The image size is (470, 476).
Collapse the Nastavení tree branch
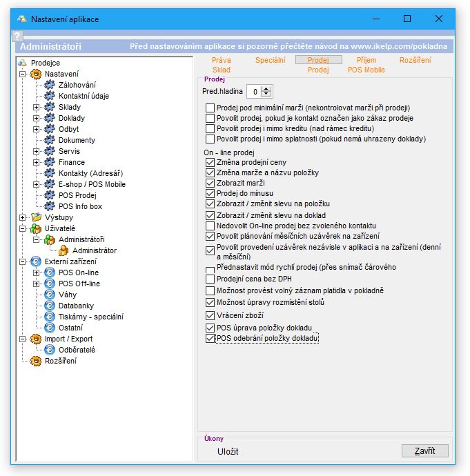click(23, 74)
